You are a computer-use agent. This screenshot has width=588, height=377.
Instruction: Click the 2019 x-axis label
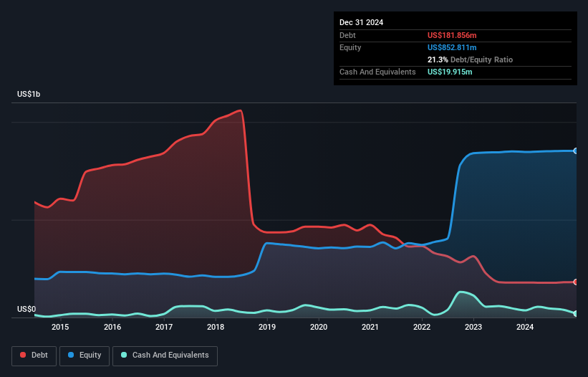coord(267,327)
